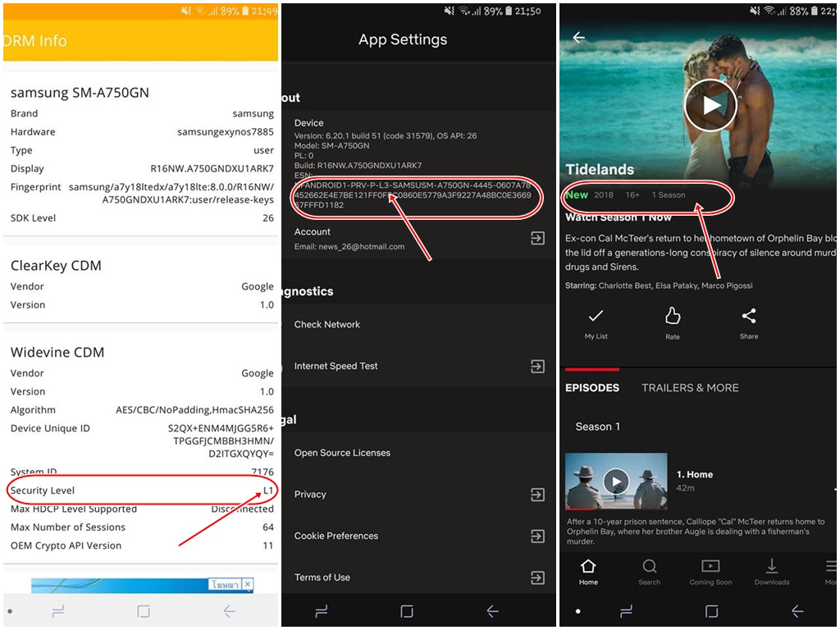Tap Hardware samsungexynos7885 row
The width and height of the screenshot is (840, 630).
[142, 132]
